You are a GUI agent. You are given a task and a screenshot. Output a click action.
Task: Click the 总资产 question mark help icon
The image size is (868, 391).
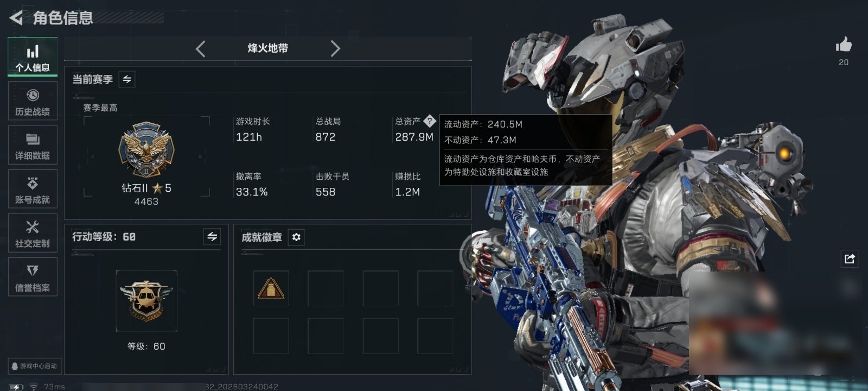(430, 121)
